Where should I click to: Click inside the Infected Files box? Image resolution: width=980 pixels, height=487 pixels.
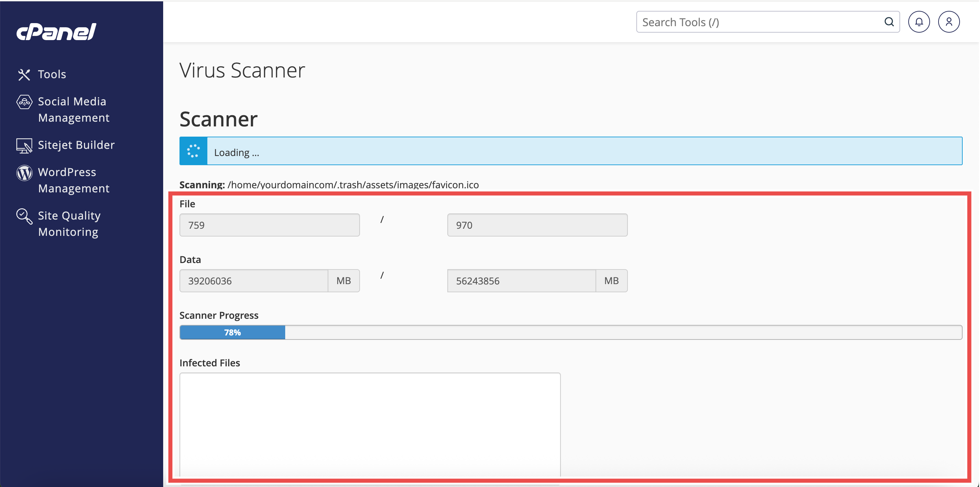pyautogui.click(x=369, y=423)
